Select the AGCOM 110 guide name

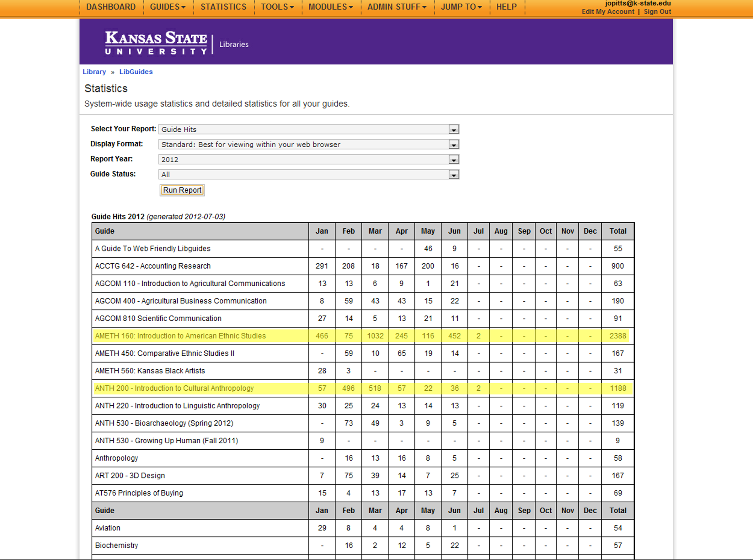coord(190,284)
